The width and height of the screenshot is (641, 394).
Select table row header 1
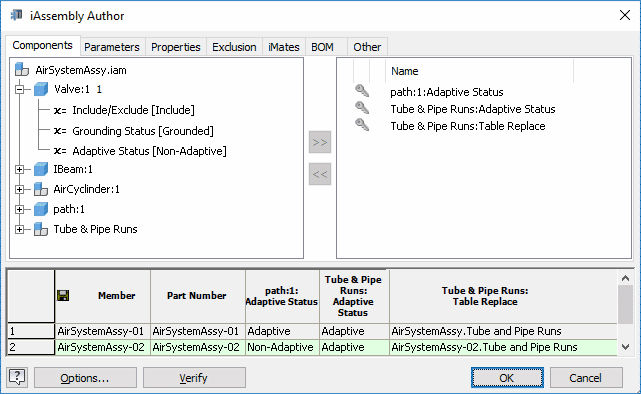tap(31, 331)
